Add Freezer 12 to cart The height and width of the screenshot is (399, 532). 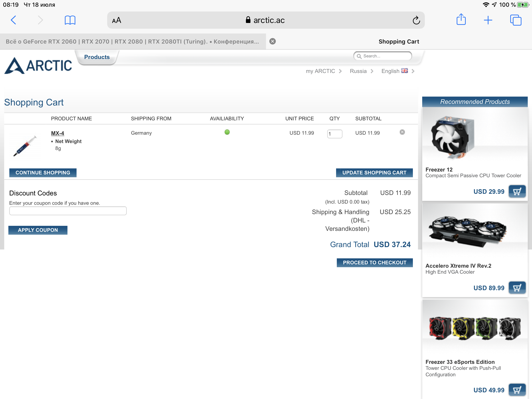517,192
